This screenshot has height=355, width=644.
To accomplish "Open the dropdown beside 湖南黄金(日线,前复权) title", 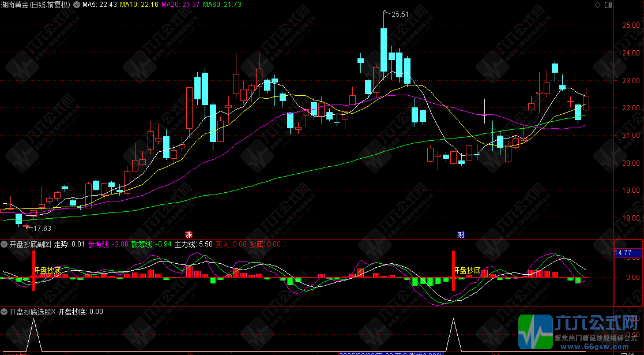I will click(76, 5).
